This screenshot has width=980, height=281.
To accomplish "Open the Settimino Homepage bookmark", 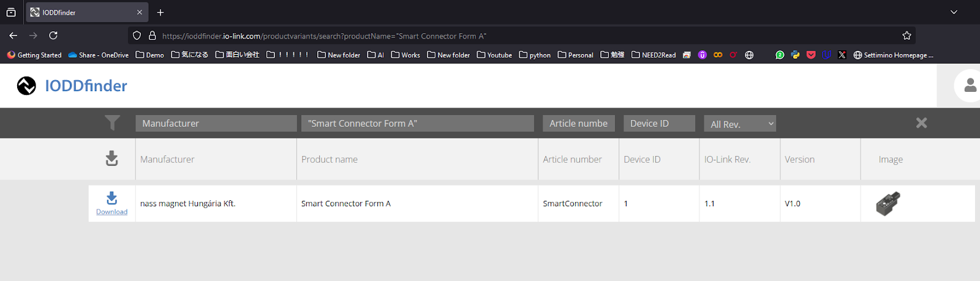I will coord(893,55).
